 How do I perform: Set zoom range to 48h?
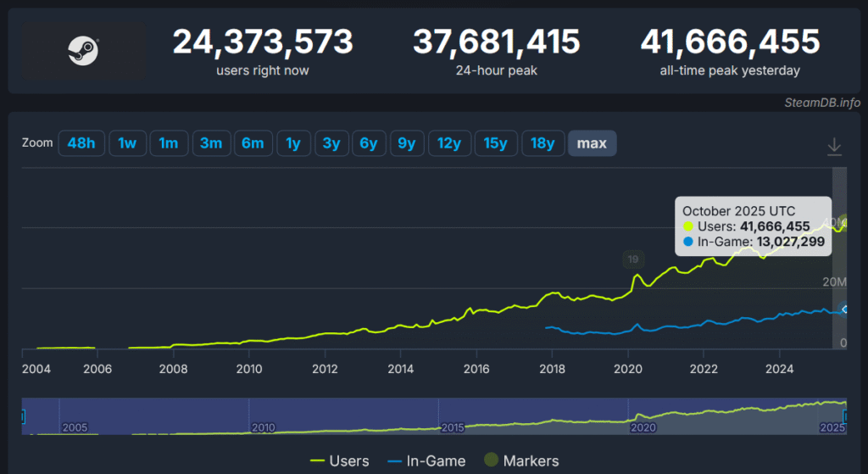(81, 143)
